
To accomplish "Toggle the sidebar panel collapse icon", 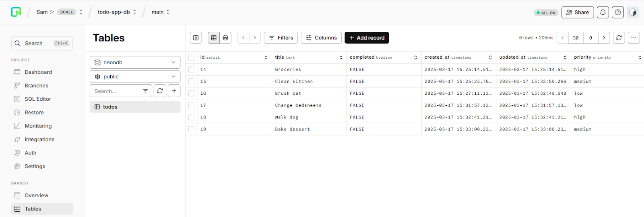I will 196,38.
